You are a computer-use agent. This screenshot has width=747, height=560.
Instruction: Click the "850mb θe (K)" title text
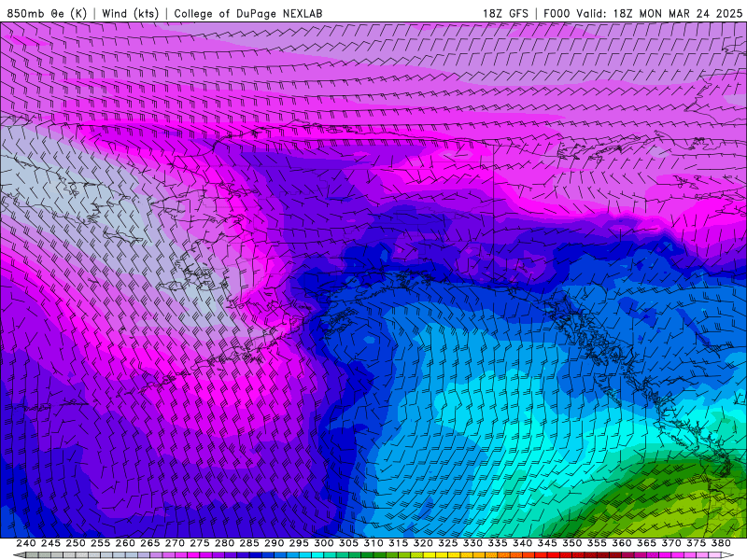tap(47, 13)
